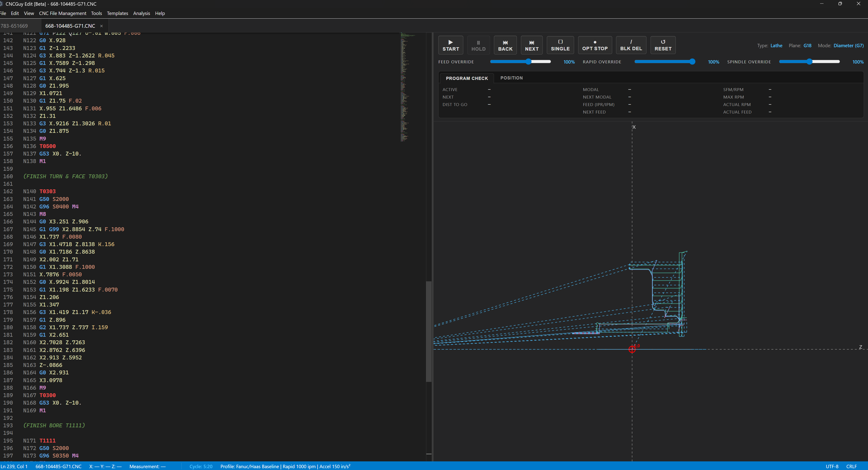The width and height of the screenshot is (868, 470).
Task: Close the 668-104485-G71.CNC tab
Action: coord(101,26)
